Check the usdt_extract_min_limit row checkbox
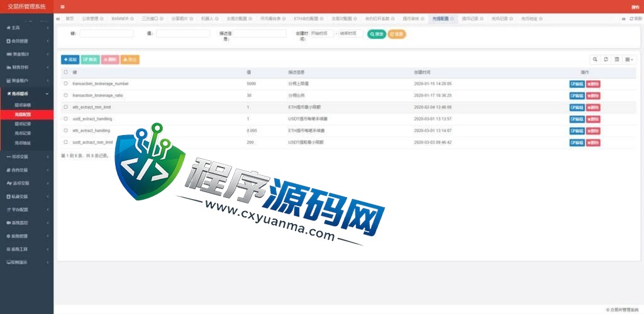Viewport: 644px width, 314px height. (x=65, y=143)
